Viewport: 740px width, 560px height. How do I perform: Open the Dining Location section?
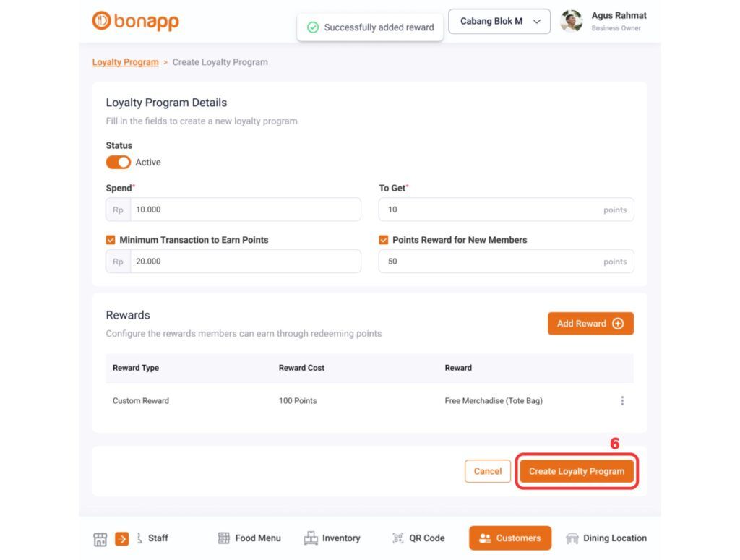click(606, 538)
